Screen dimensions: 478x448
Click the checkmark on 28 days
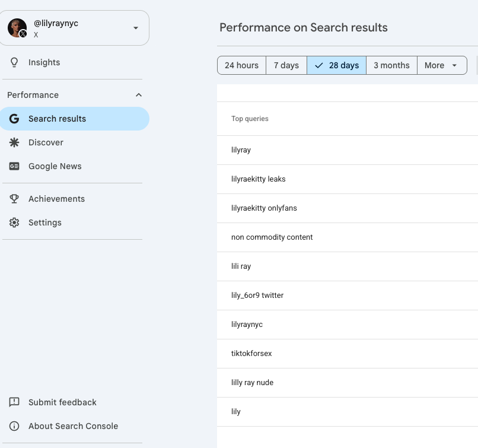point(318,65)
